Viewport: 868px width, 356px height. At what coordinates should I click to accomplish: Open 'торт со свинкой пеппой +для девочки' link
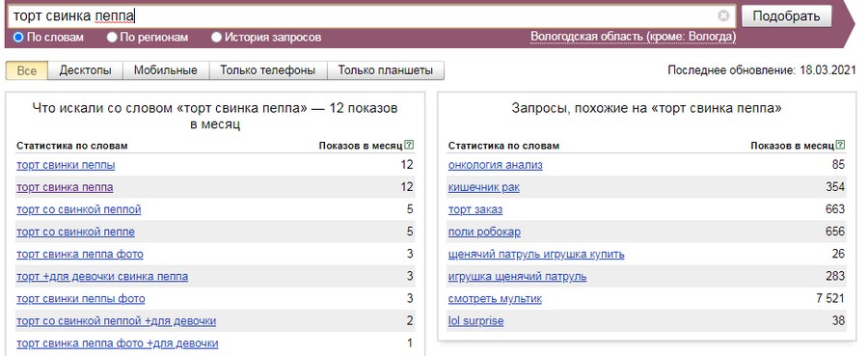pos(117,321)
